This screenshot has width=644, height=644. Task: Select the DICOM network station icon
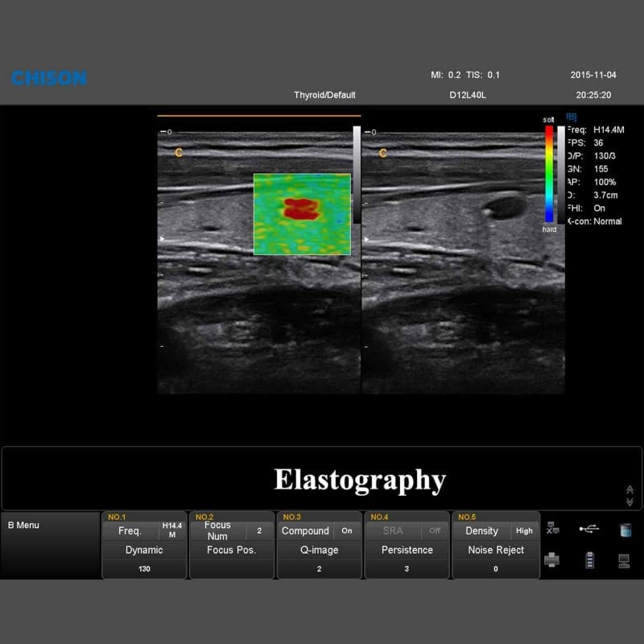(x=624, y=560)
